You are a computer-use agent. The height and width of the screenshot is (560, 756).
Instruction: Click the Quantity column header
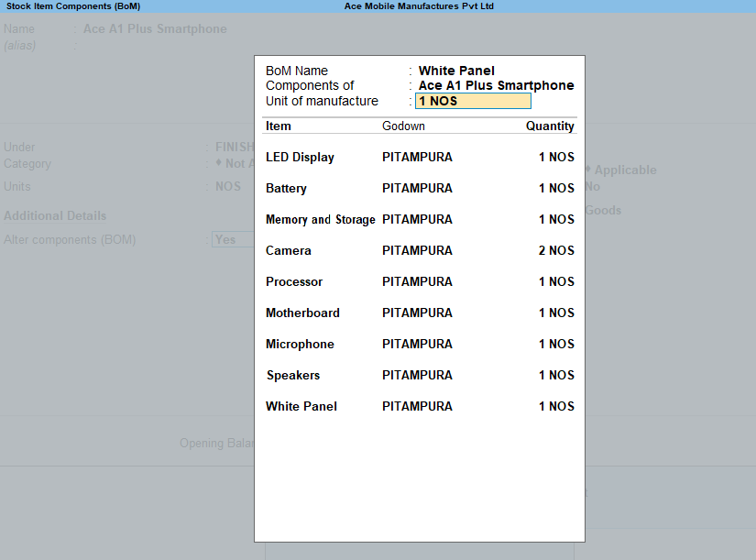click(550, 126)
